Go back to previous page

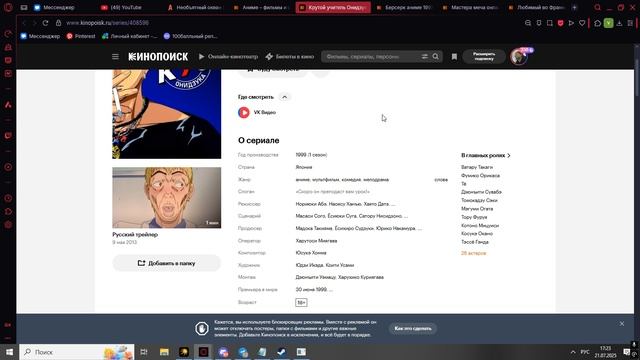tap(24, 23)
